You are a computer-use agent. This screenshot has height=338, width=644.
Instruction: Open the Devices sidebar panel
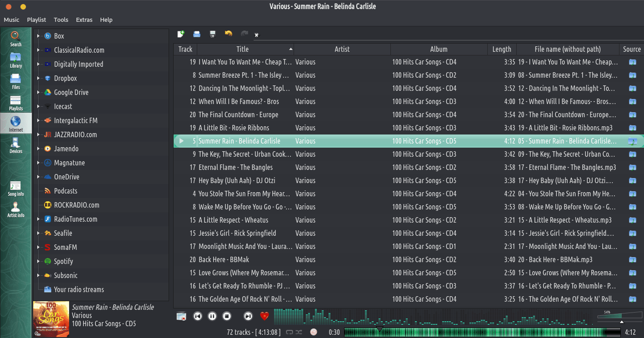[x=15, y=145]
